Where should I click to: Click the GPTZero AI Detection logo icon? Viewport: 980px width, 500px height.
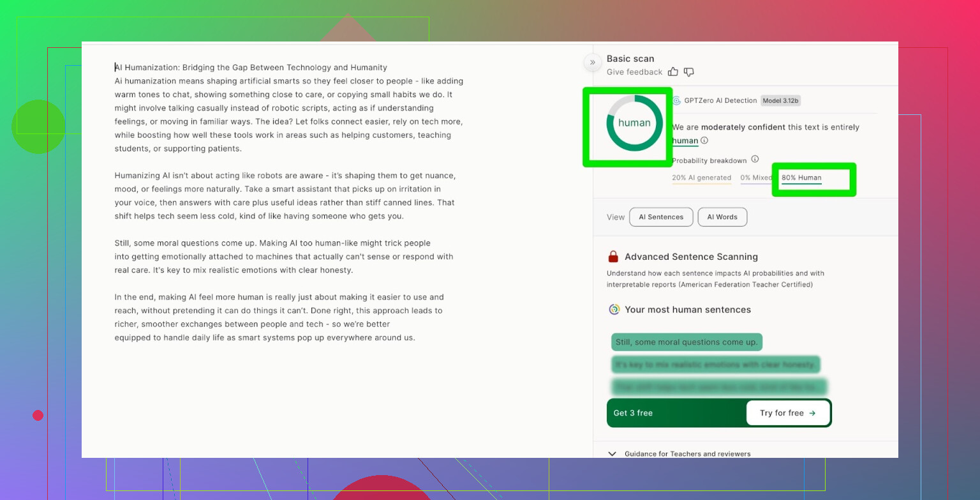click(x=676, y=101)
